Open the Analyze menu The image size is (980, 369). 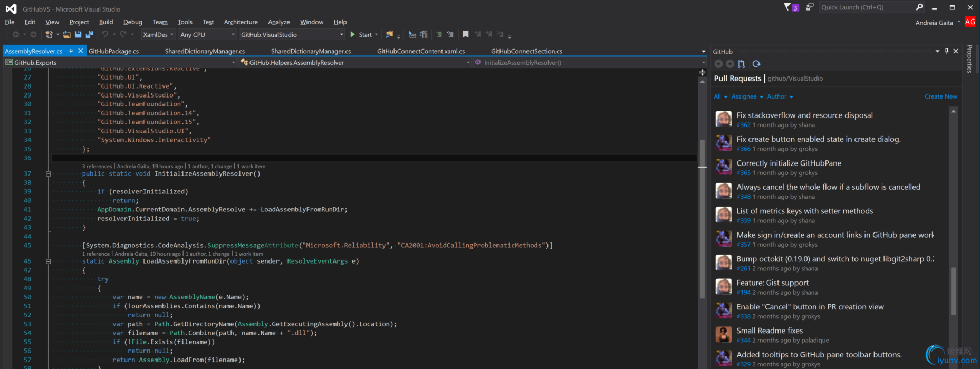pos(279,22)
